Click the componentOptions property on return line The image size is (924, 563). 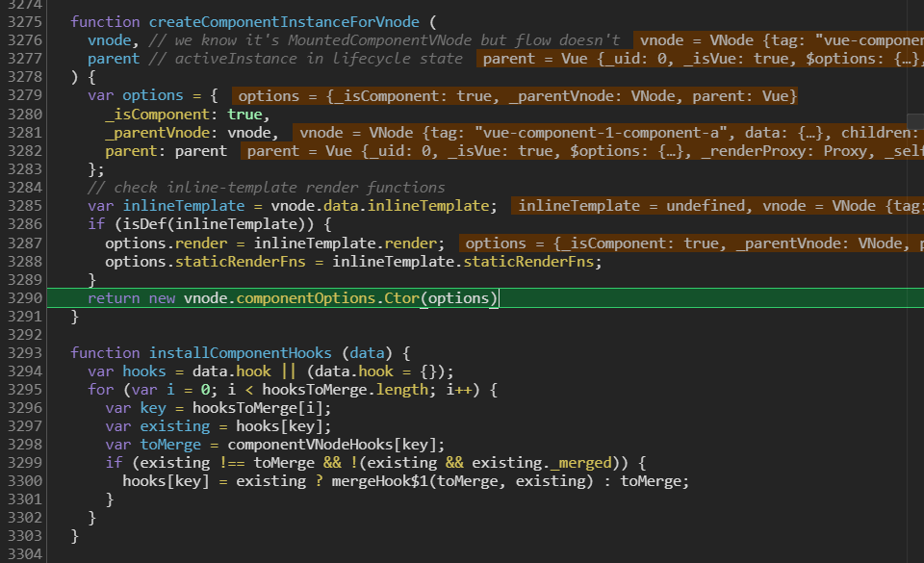coord(305,298)
